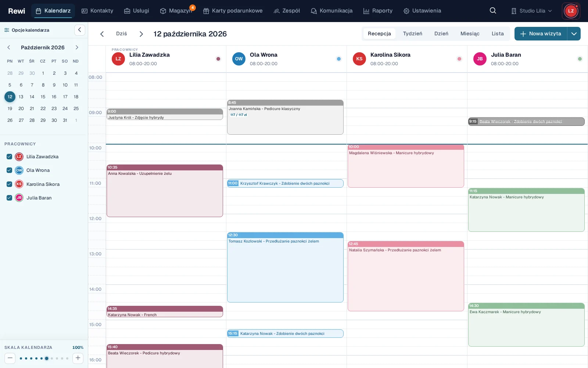Uncheck Lilia Zawadzka employee checkbox

10,157
